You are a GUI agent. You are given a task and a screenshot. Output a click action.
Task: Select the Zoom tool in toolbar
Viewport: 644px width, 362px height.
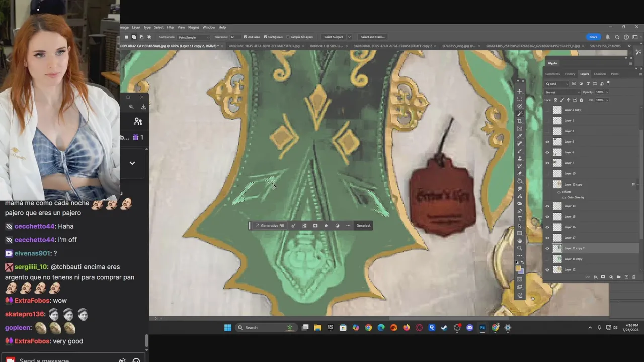[520, 248]
